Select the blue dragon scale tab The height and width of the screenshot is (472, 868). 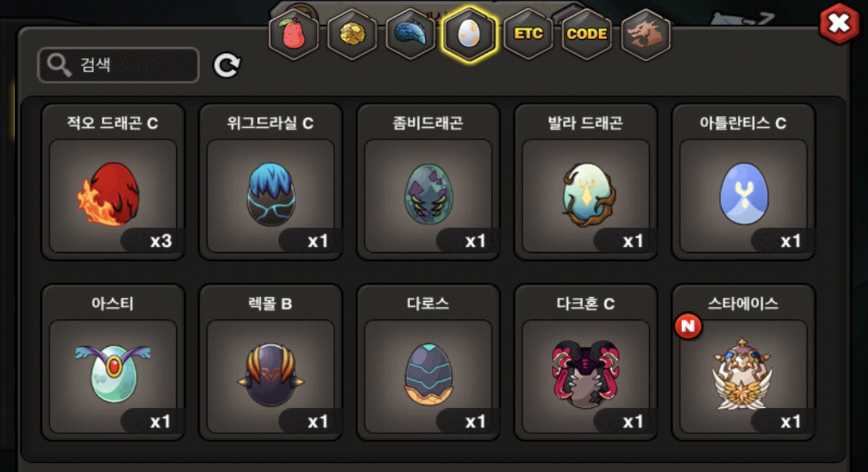tap(411, 34)
